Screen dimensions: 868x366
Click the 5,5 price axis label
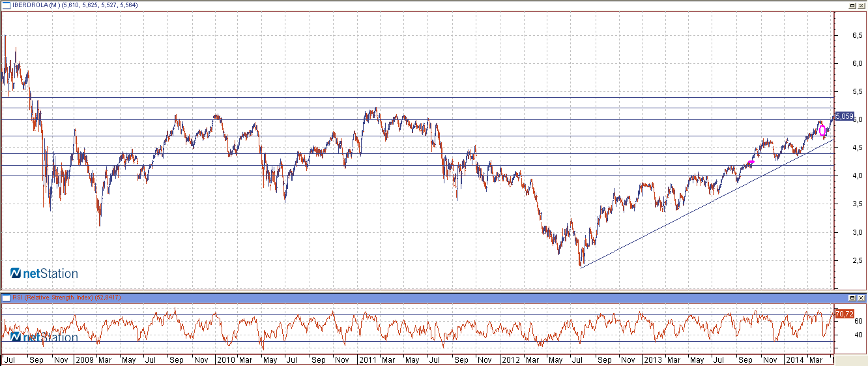point(858,92)
